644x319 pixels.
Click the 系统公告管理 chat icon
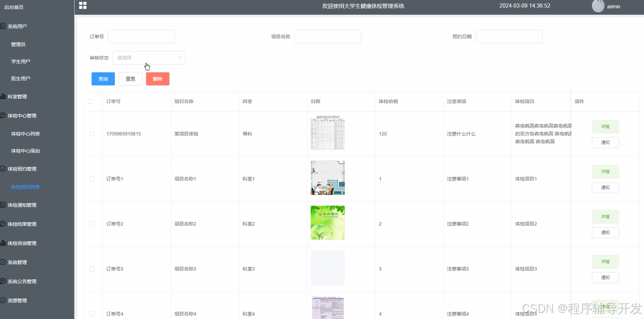tap(3, 281)
